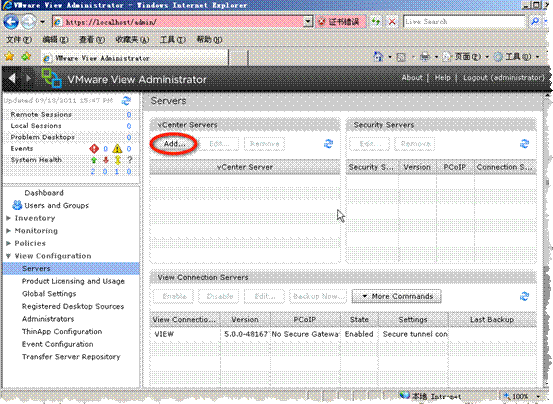
Task: Click the Favorites star icon
Action: pos(9,56)
